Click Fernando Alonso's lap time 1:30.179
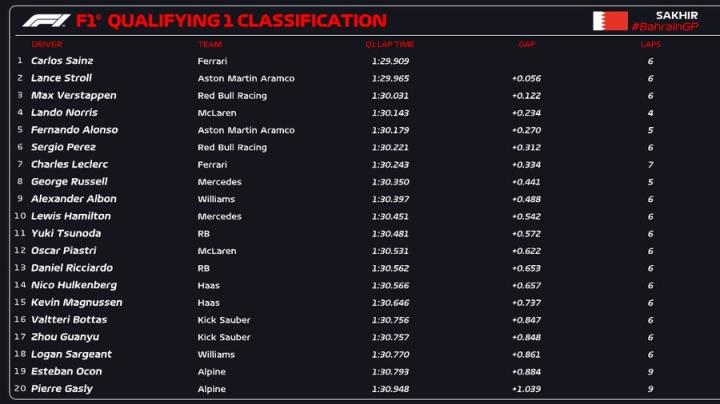 pos(390,129)
